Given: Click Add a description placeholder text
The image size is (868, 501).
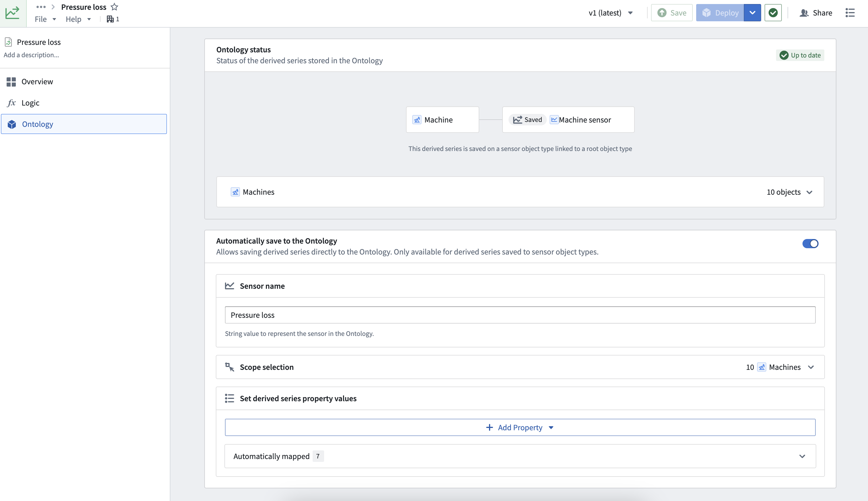Looking at the screenshot, I should (x=31, y=55).
